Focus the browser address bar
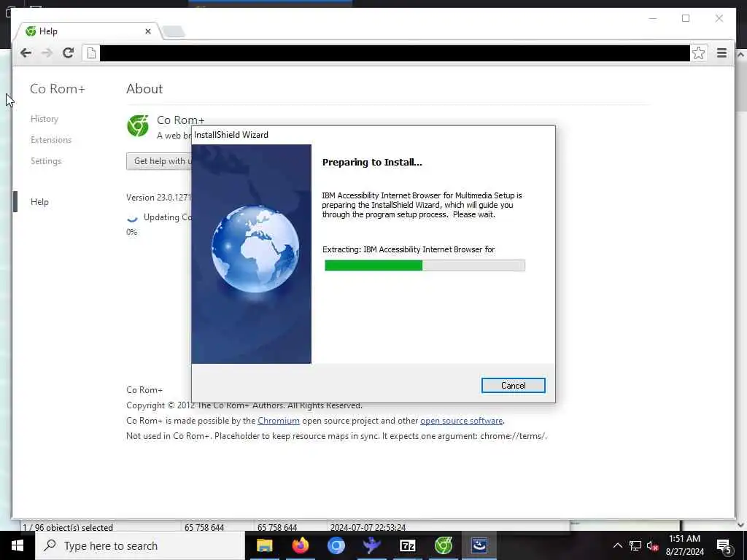 click(x=395, y=52)
